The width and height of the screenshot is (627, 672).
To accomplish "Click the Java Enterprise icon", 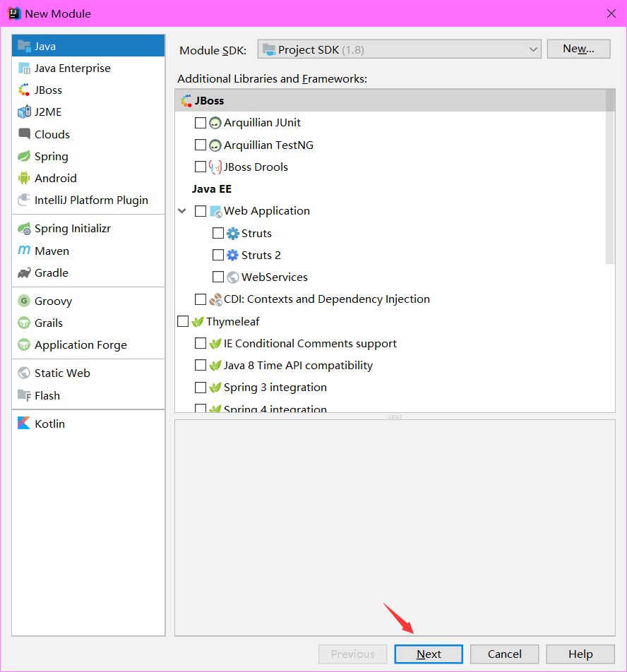I will click(24, 68).
